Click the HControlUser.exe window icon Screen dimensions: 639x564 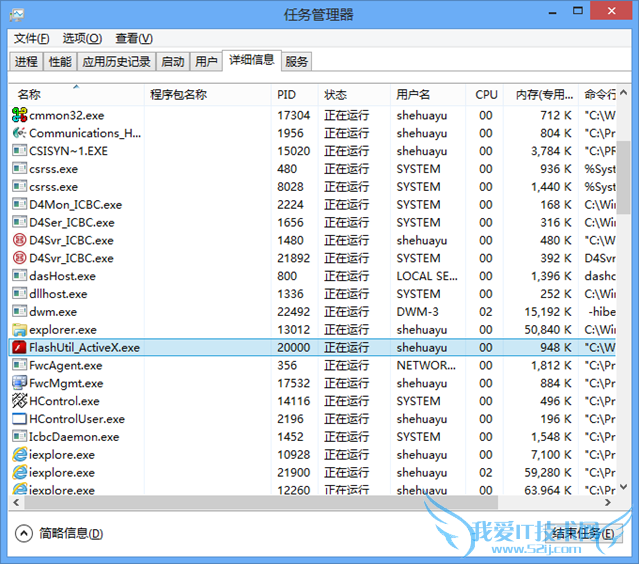point(19,419)
